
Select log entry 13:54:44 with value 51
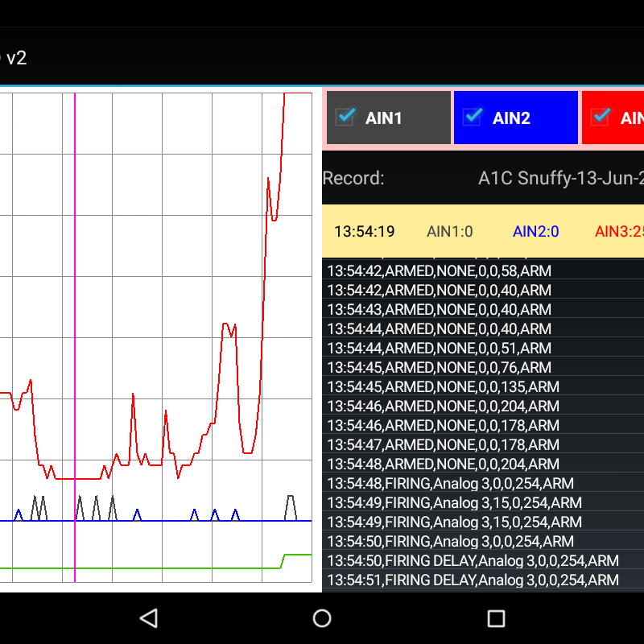[439, 348]
